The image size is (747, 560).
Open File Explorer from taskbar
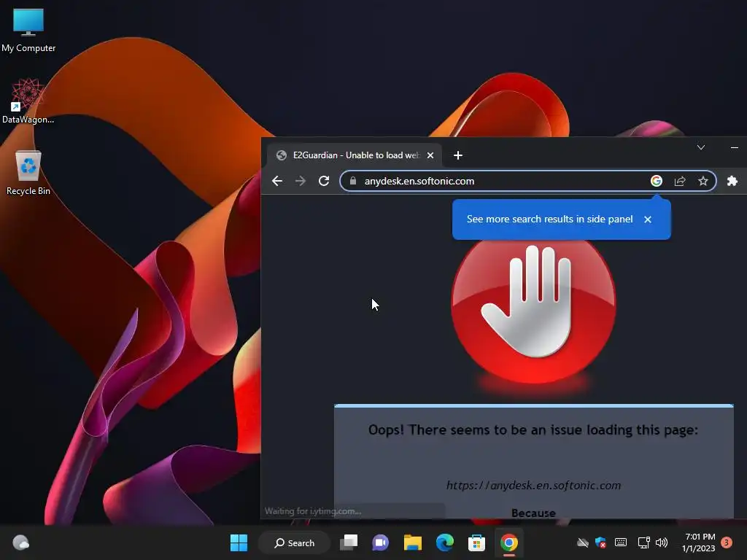[413, 542]
